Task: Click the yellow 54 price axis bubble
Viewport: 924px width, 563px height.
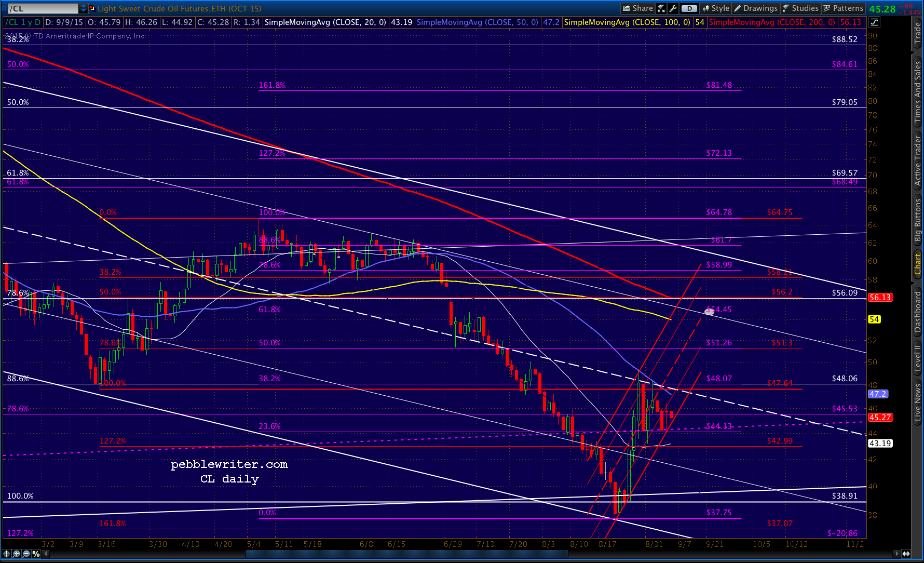Action: tap(874, 319)
